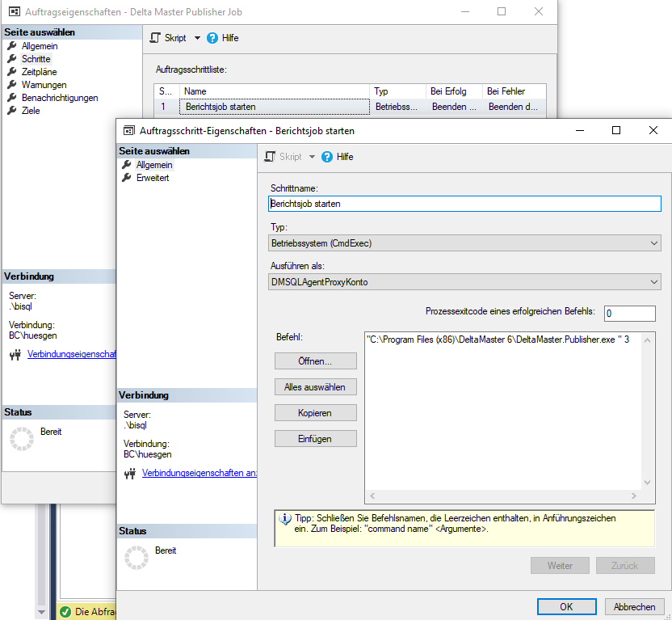
Task: Click the Kopieren button
Action: 315,413
